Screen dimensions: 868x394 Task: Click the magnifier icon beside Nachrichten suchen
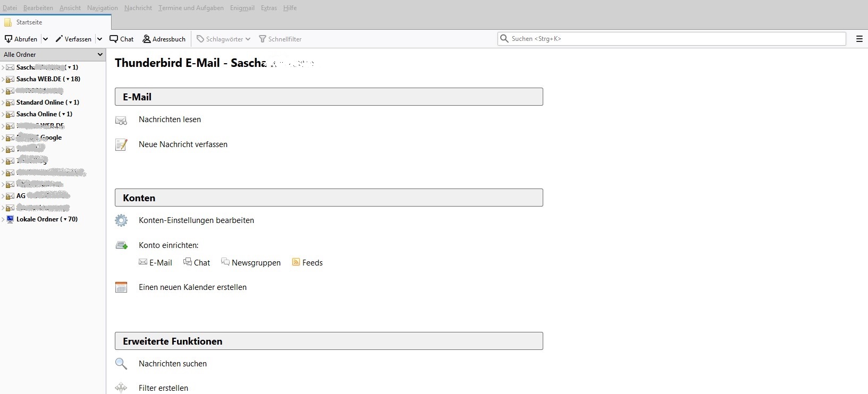pos(121,364)
